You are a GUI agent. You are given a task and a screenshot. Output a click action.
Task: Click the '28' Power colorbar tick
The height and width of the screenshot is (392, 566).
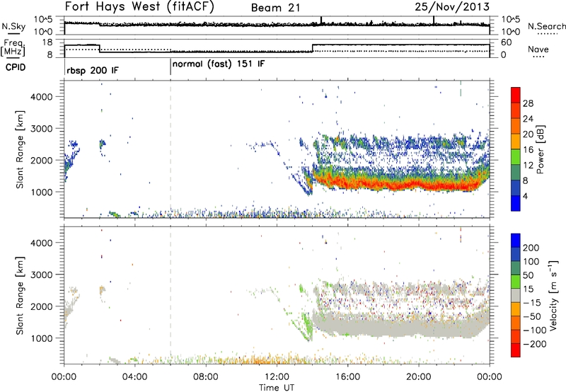pyautogui.click(x=528, y=103)
